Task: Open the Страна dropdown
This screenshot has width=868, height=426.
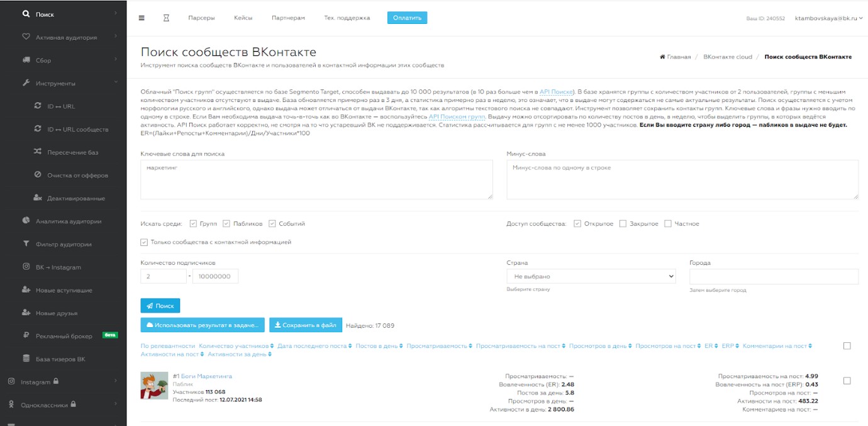Action: point(591,276)
